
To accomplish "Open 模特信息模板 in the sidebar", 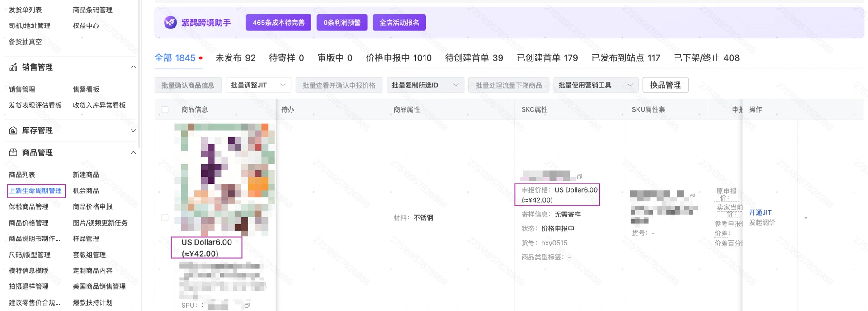I will click(28, 271).
